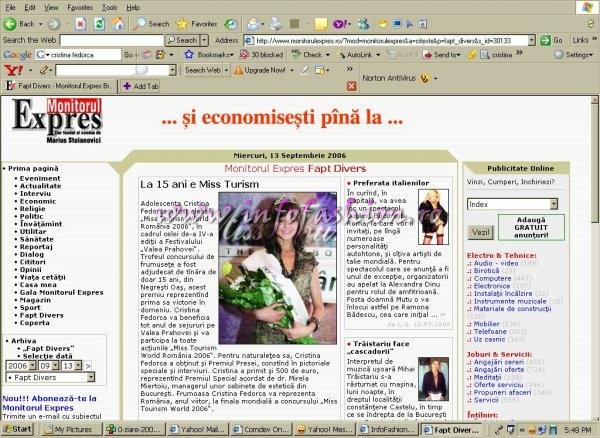Click the browser Back button
The height and width of the screenshot is (438, 600).
[20, 23]
